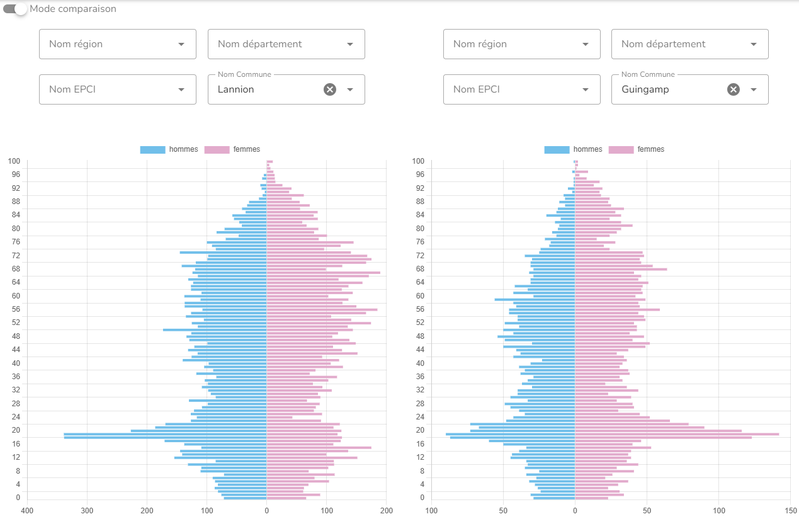Click the Guingamp commune input field
Screen dimensions: 799x519
click(x=668, y=89)
